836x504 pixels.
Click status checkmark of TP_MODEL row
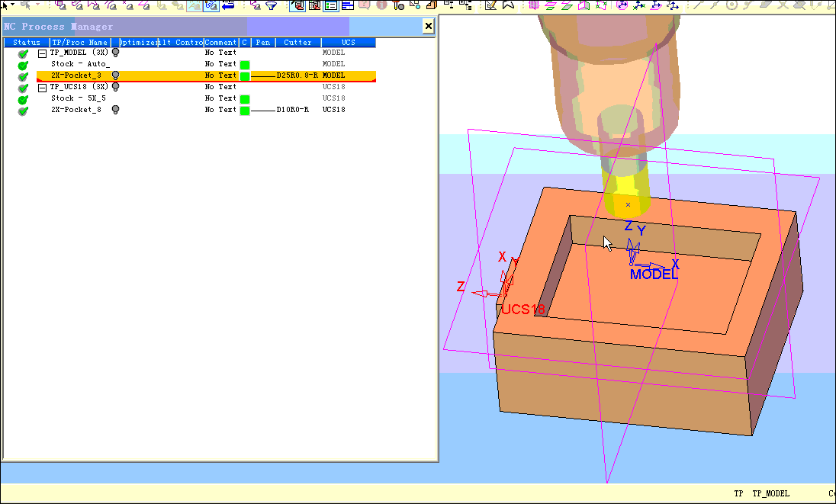(x=23, y=54)
